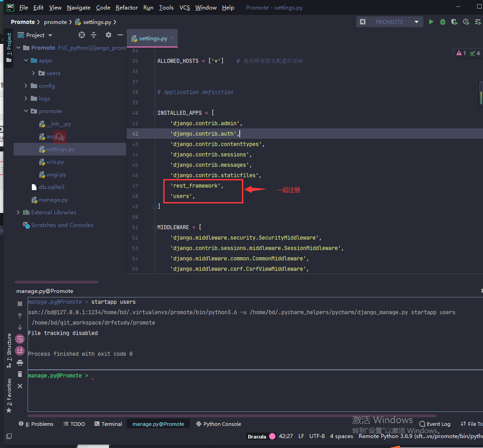483x448 pixels.
Task: Click the stop square icon in the manage.py console
Action: pyautogui.click(x=20, y=304)
